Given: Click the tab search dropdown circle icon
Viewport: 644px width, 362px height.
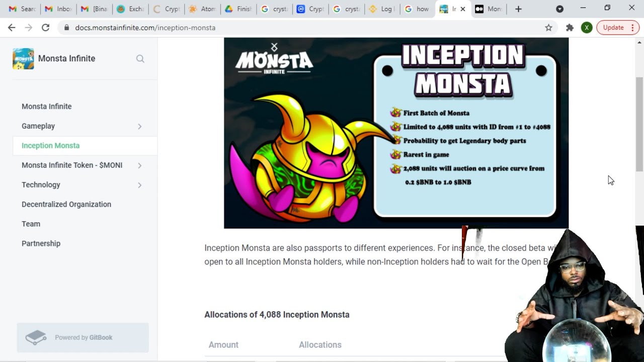Looking at the screenshot, I should [559, 9].
